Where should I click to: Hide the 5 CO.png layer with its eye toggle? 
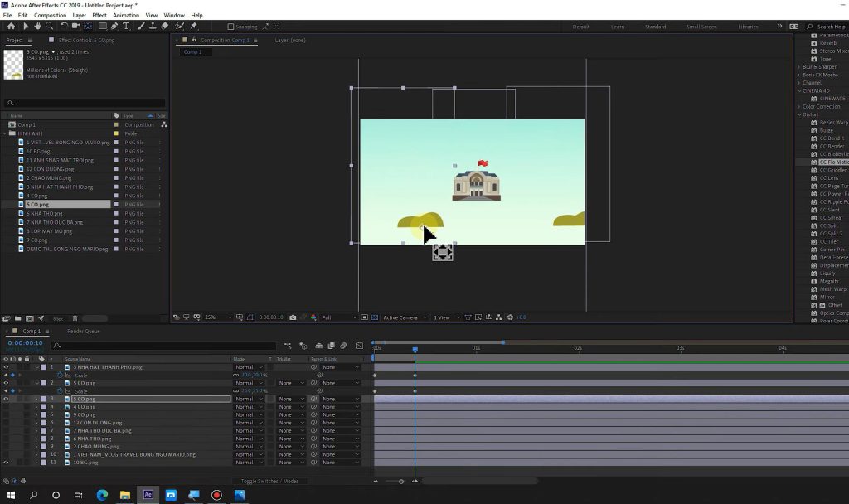pyautogui.click(x=5, y=399)
